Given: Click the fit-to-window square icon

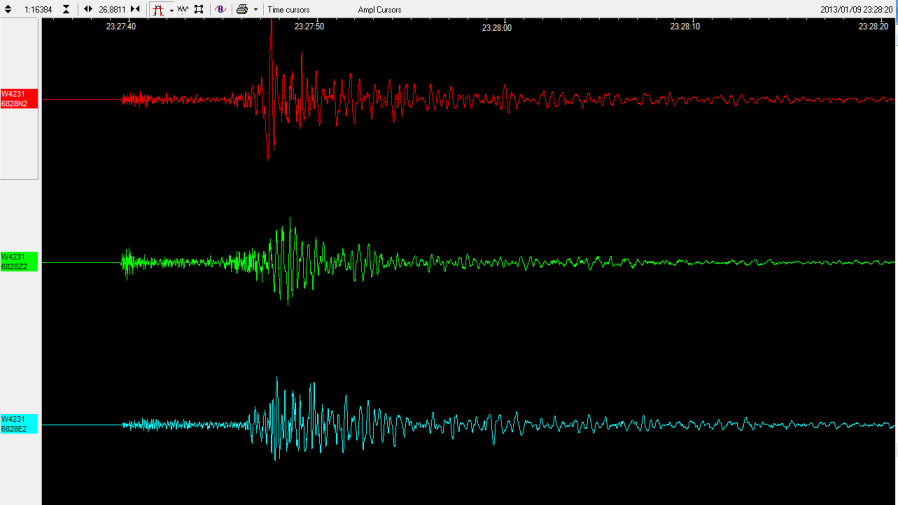Looking at the screenshot, I should tap(199, 9).
